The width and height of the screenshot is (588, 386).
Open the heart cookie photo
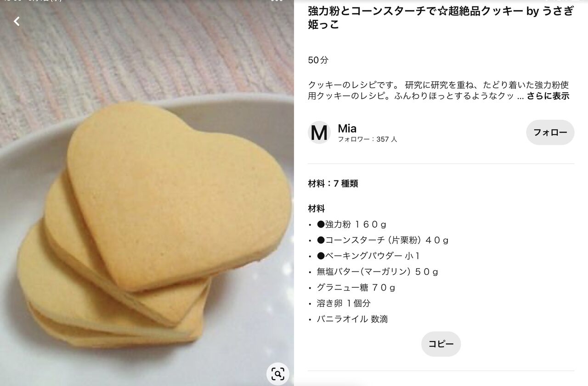[147, 193]
